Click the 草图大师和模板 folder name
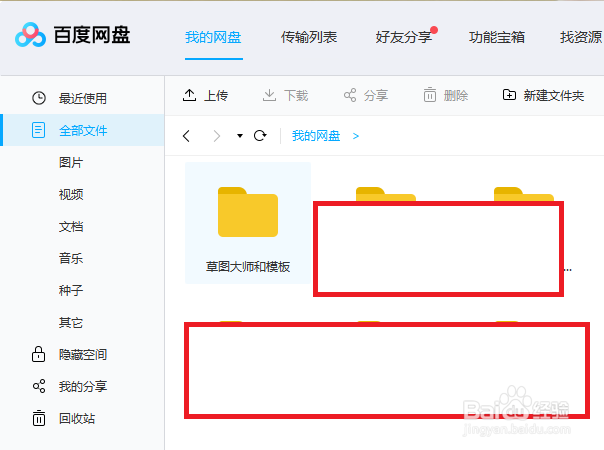Screen dimensions: 604x450 pyautogui.click(x=248, y=267)
